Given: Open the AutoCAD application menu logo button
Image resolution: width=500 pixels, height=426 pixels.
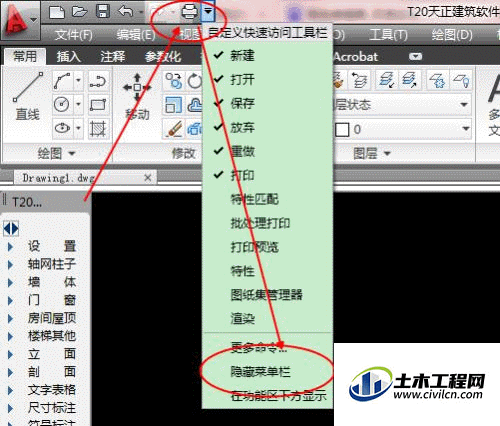Looking at the screenshot, I should pos(19,21).
